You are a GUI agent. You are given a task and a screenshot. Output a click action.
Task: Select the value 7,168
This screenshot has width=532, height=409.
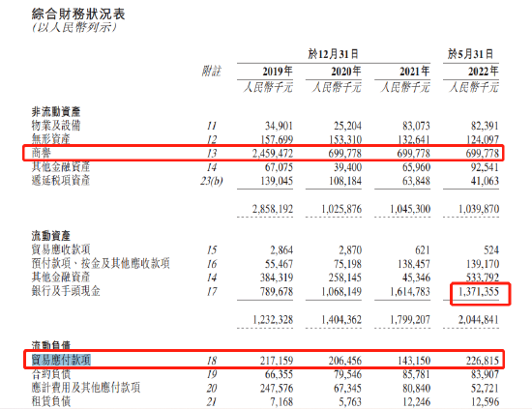click(x=281, y=402)
